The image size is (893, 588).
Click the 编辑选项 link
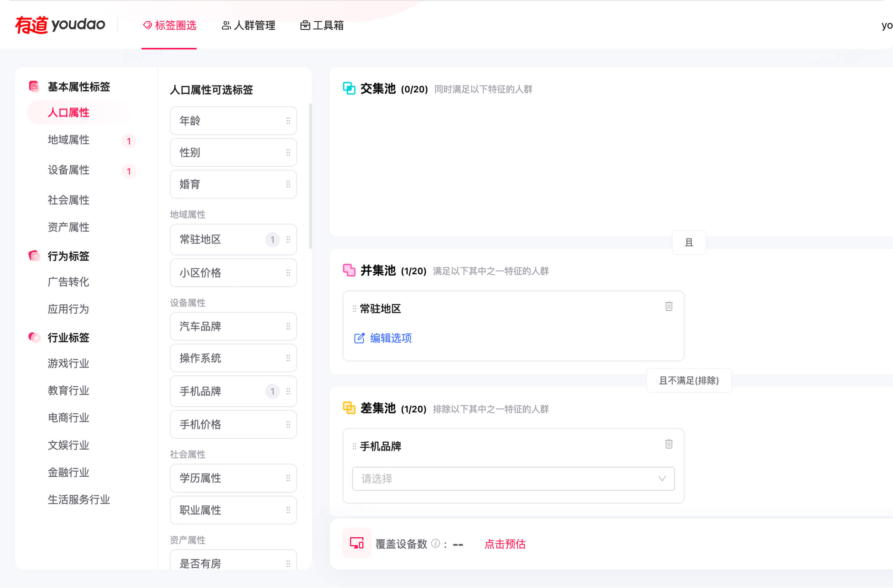click(x=383, y=338)
